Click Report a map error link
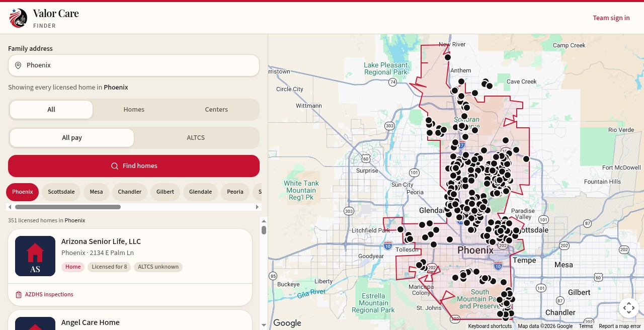Viewport: 644px width, 330px height. click(620, 326)
